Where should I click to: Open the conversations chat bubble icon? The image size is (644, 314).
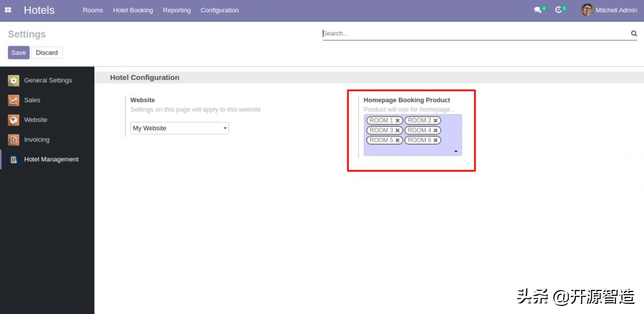(538, 10)
